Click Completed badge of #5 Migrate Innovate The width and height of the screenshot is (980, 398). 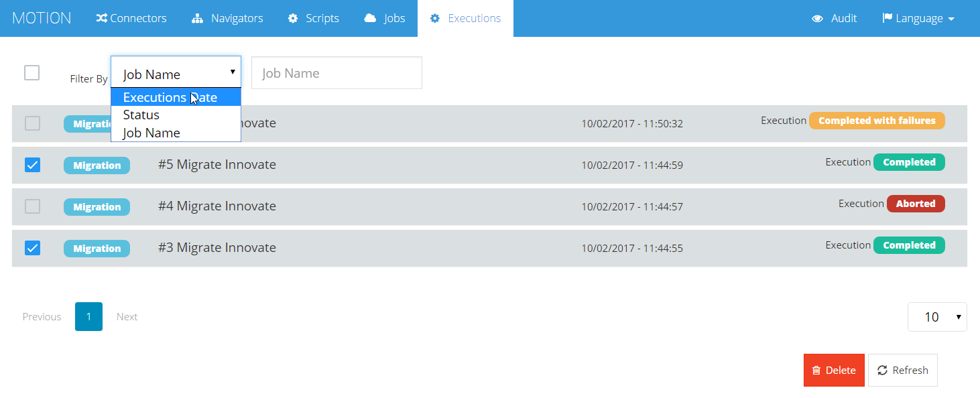(x=909, y=162)
